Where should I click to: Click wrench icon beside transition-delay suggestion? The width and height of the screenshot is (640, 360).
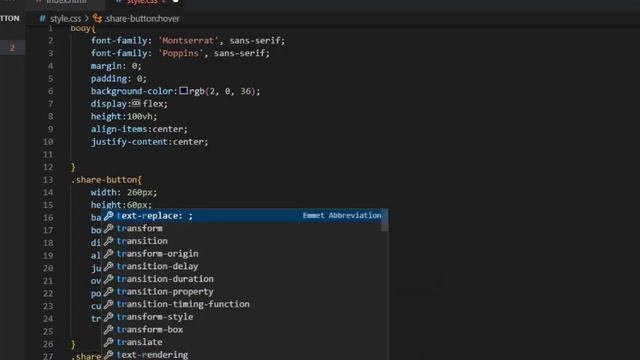108,266
